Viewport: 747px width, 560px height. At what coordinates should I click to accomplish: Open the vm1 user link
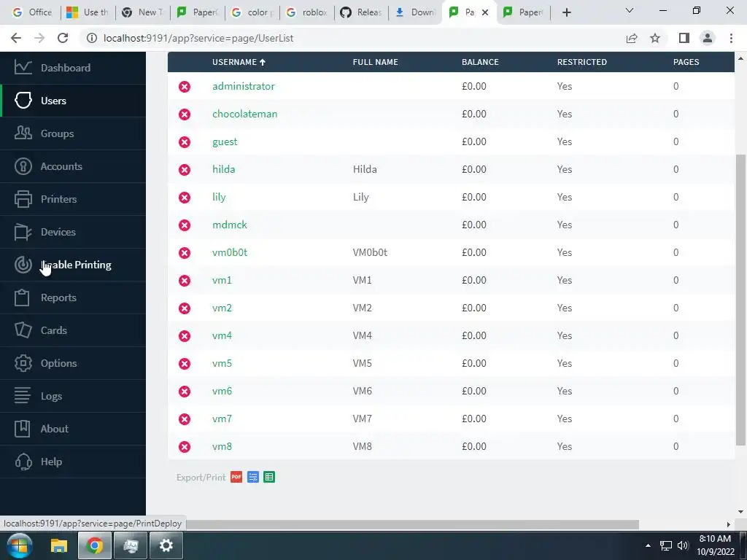tap(222, 280)
